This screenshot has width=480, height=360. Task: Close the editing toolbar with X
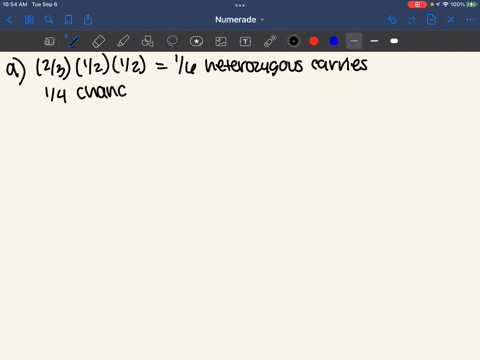451,20
